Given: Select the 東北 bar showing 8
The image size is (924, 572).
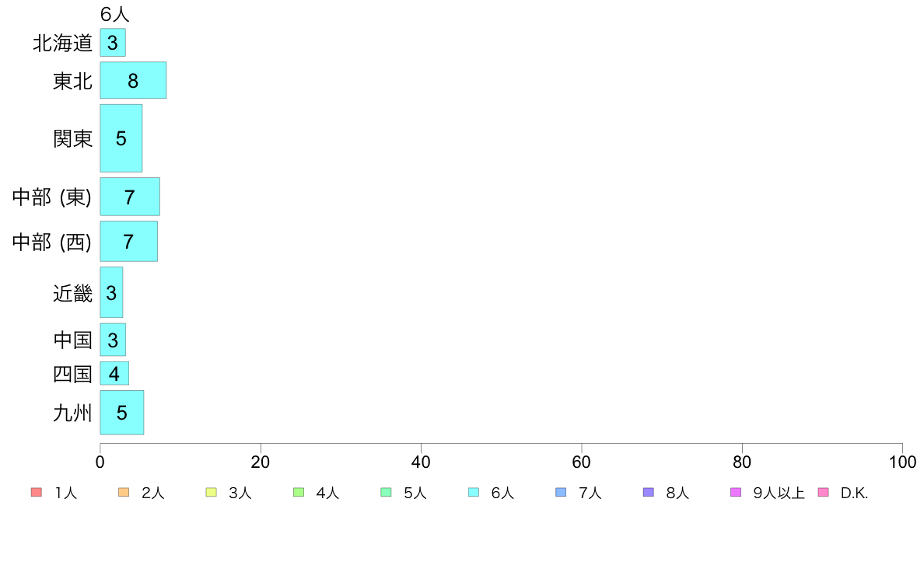Looking at the screenshot, I should coord(133,80).
